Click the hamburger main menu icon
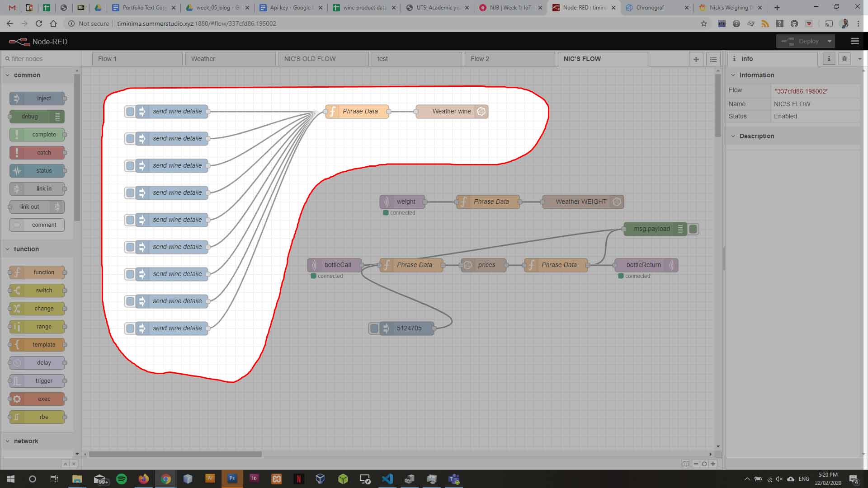The image size is (868, 488). [x=854, y=41]
